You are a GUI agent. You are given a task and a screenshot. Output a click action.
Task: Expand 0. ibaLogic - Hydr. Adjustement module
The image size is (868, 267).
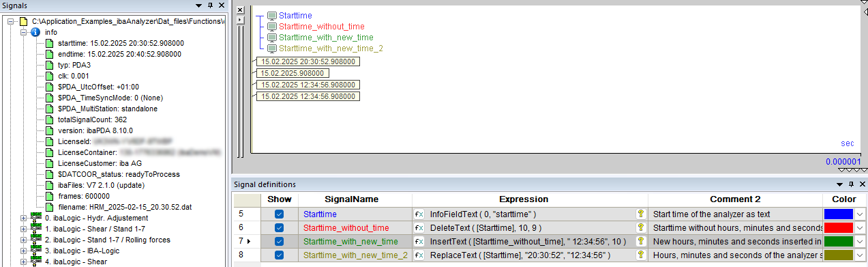[24, 218]
